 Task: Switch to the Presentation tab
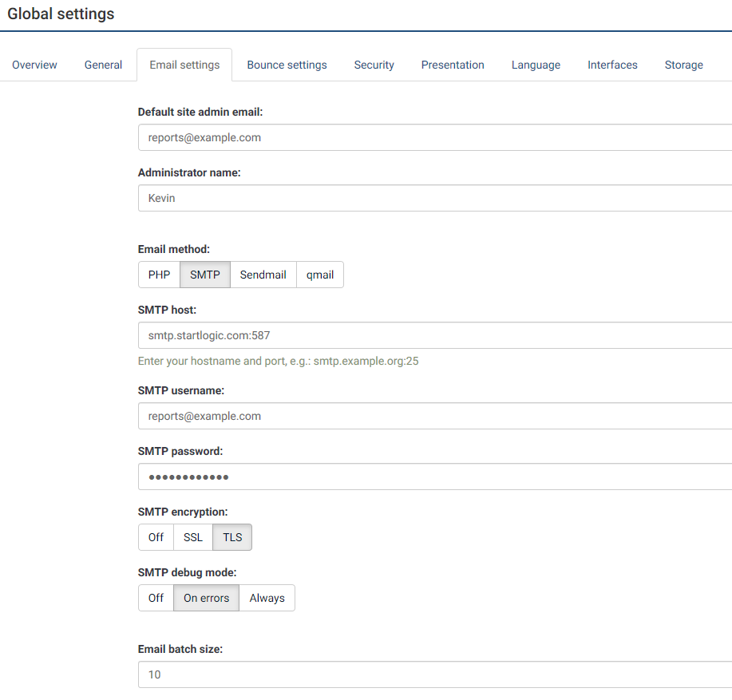pyautogui.click(x=453, y=65)
